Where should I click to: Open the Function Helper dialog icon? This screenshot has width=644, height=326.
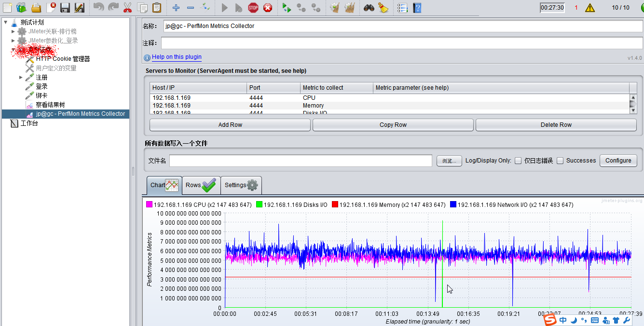[x=402, y=7]
